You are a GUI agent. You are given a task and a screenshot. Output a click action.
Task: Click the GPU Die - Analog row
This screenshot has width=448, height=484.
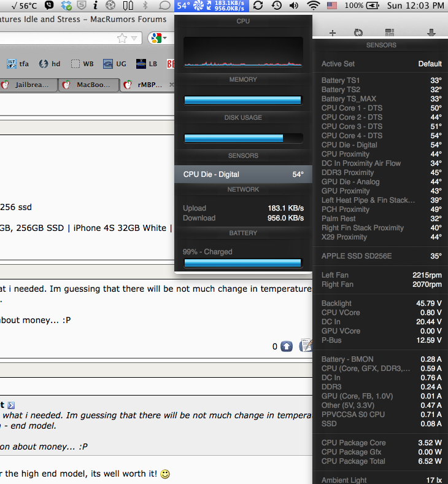(381, 182)
